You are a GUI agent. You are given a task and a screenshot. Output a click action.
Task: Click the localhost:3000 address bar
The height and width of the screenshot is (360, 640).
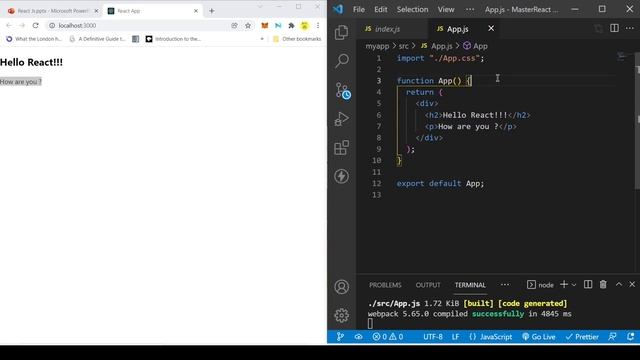[139, 25]
